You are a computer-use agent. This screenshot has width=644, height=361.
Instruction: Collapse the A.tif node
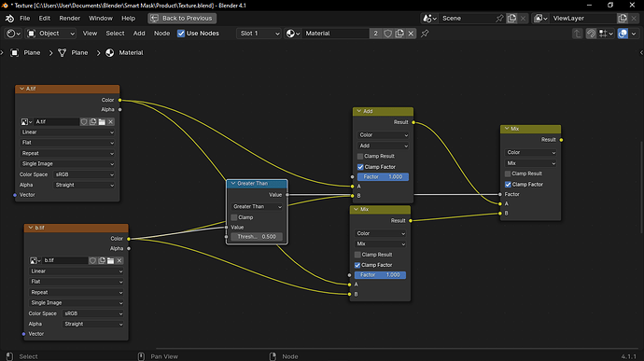21,89
